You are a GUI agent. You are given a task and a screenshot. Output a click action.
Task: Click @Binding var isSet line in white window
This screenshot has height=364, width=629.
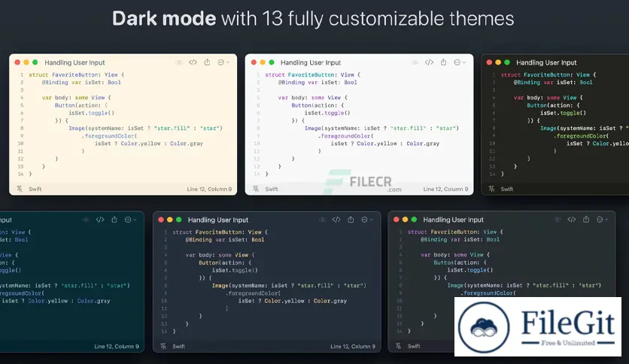318,83
